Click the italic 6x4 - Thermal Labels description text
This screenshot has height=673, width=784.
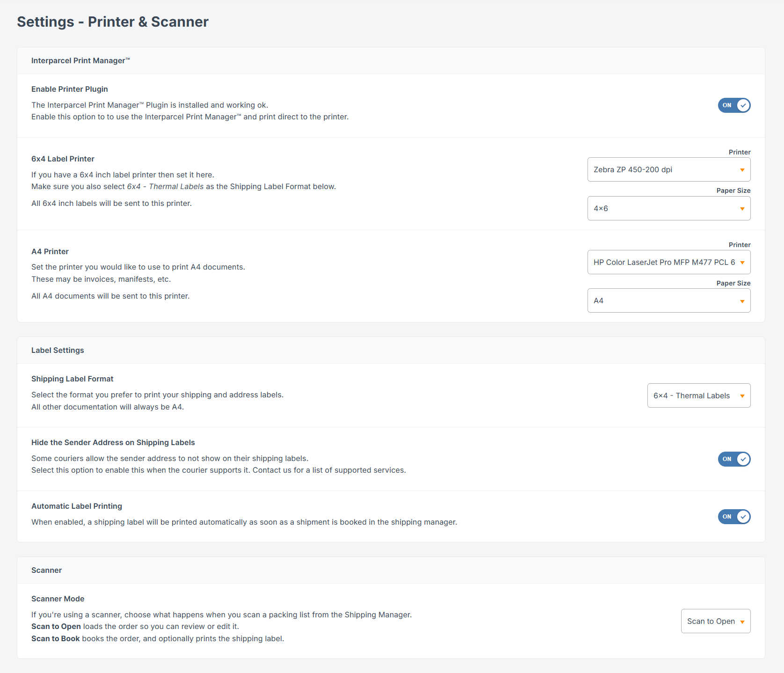165,186
